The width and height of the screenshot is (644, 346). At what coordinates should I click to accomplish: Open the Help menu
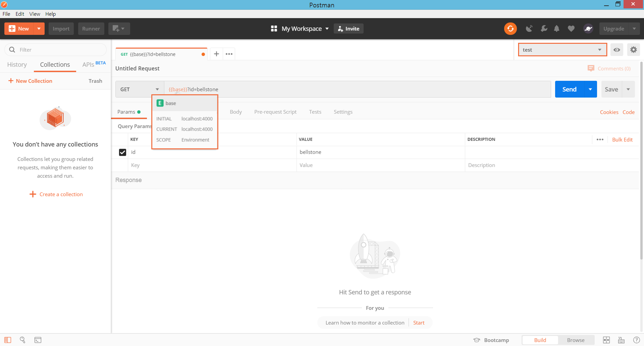[51, 14]
